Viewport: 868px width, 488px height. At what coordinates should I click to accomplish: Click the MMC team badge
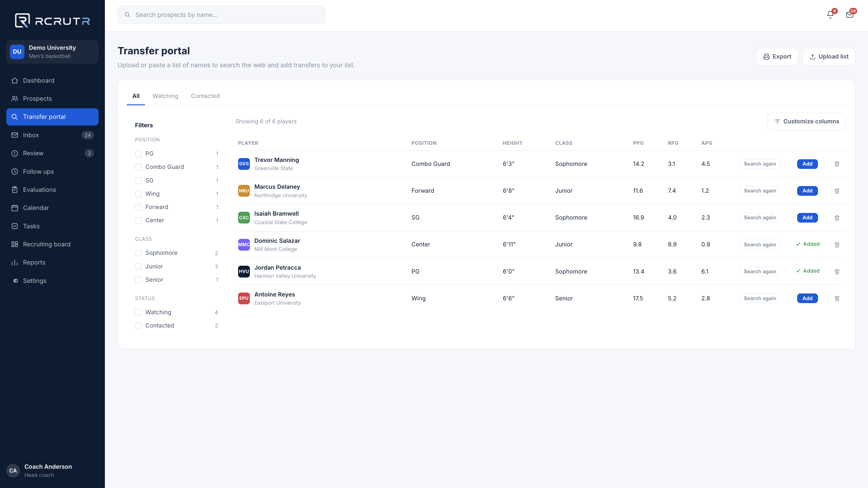[244, 245]
